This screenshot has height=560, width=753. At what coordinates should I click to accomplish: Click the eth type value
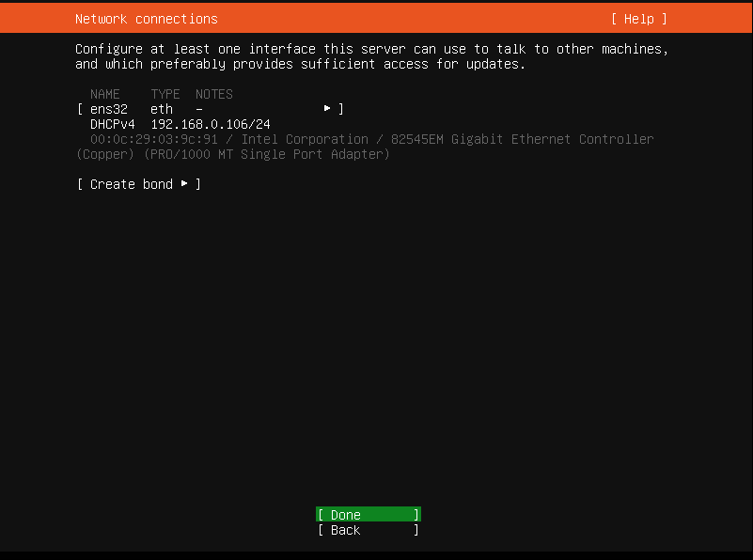click(162, 109)
